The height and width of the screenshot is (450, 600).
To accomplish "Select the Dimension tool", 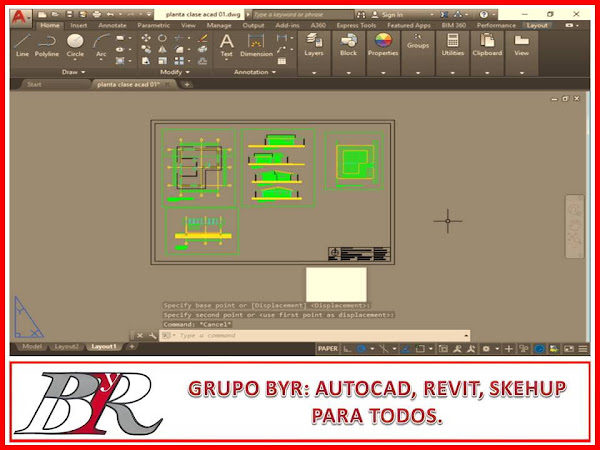I will point(256,45).
